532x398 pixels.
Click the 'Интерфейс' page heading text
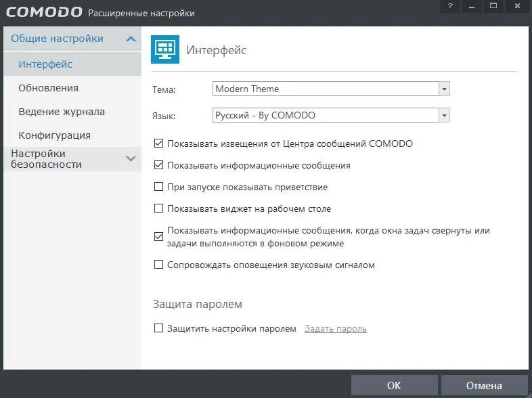[x=217, y=50]
